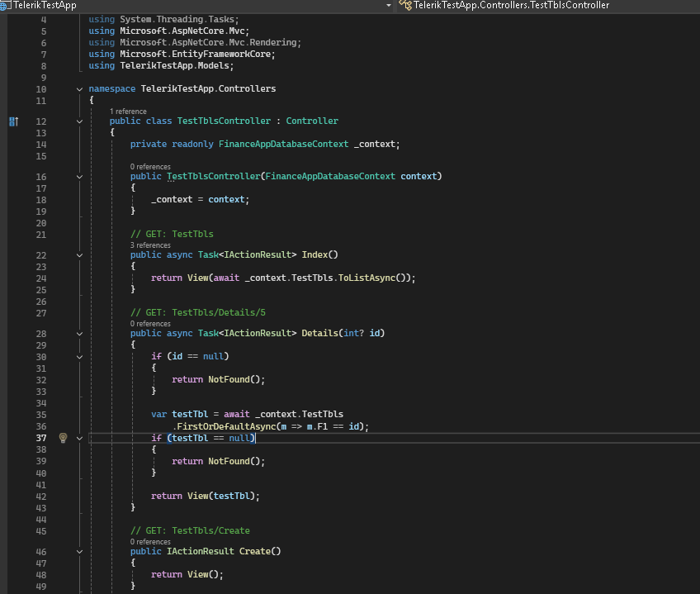Collapse the TestTblsController class definition
Image resolution: width=700 pixels, height=594 pixels.
pos(79,121)
